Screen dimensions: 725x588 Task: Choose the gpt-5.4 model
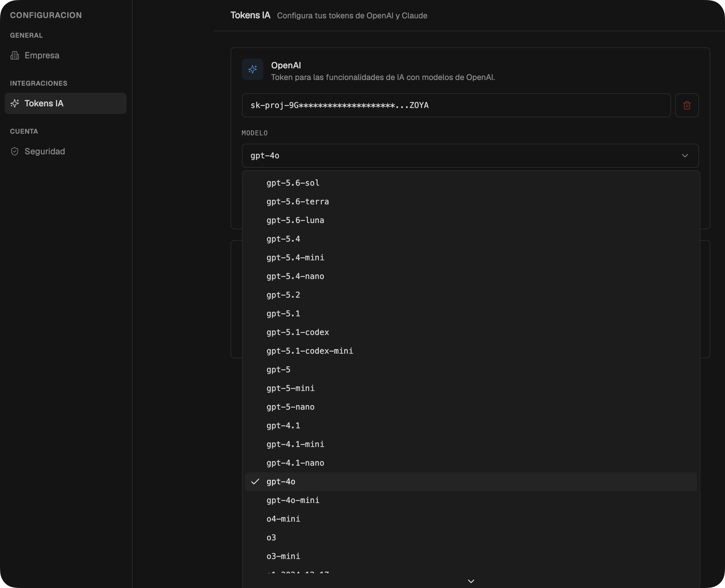[471, 239]
